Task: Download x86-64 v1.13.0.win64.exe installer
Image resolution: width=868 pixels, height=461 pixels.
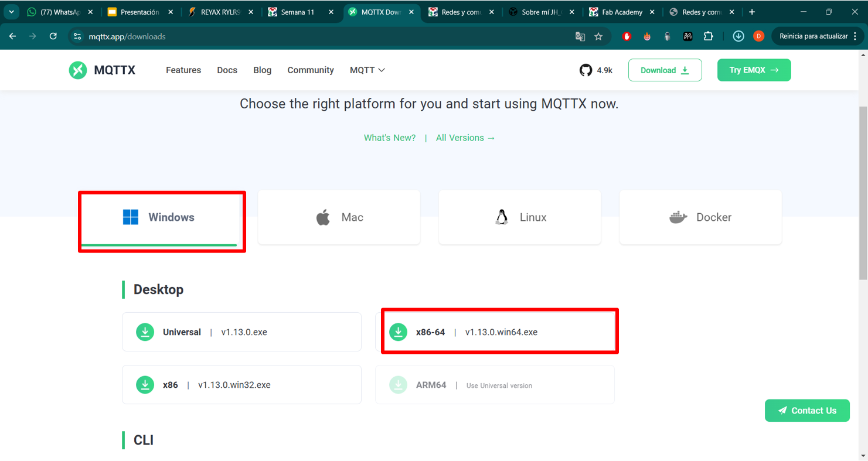Action: (495, 332)
